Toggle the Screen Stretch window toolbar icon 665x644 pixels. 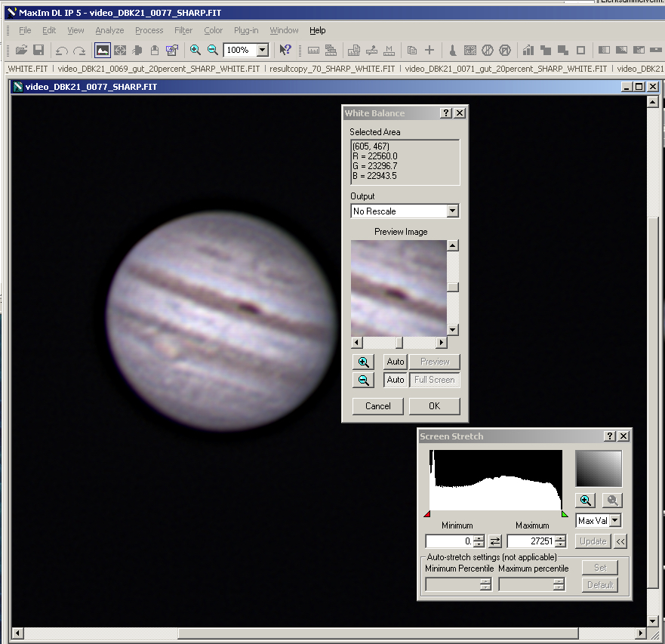[103, 50]
